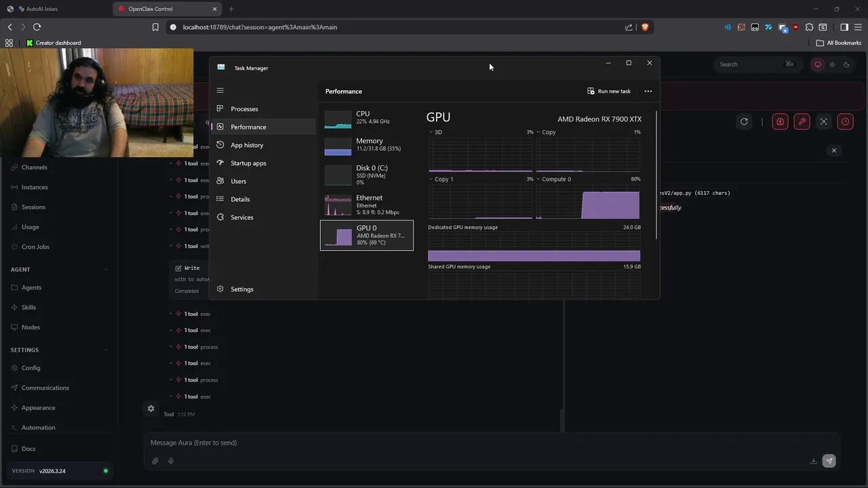Toggle browser sidebar panel icon
Screen dimensions: 868x488
(x=844, y=27)
